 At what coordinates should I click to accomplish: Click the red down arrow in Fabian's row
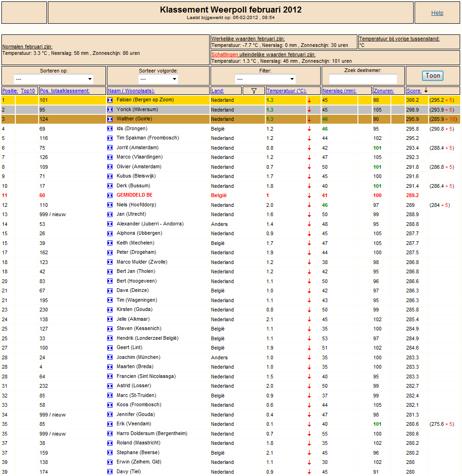[x=309, y=100]
